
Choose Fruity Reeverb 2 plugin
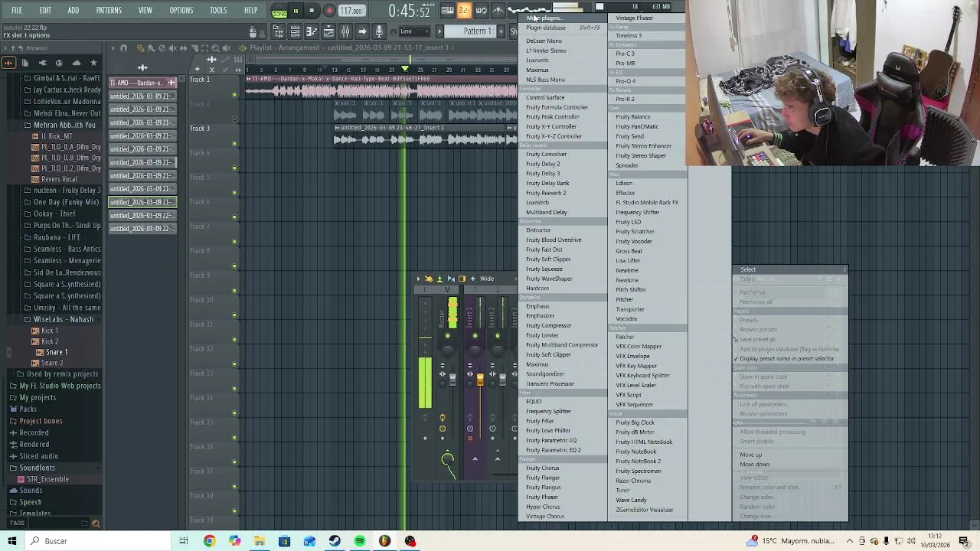546,193
